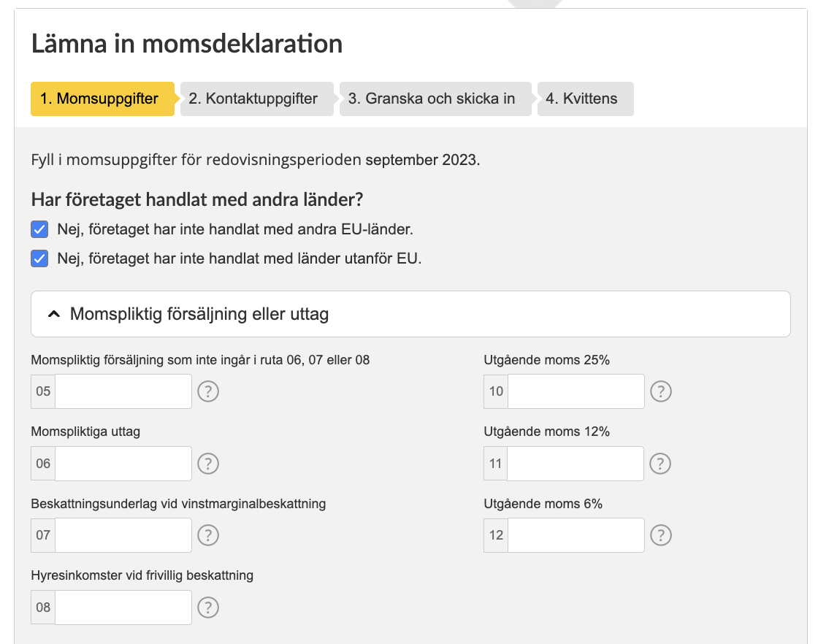Focus input field 12 Utgående moms 6%
The height and width of the screenshot is (644, 818).
click(576, 535)
